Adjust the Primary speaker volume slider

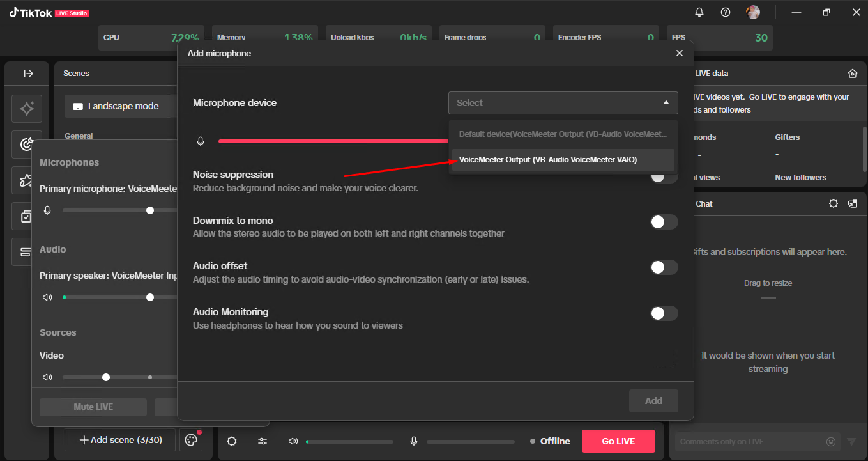(120, 297)
